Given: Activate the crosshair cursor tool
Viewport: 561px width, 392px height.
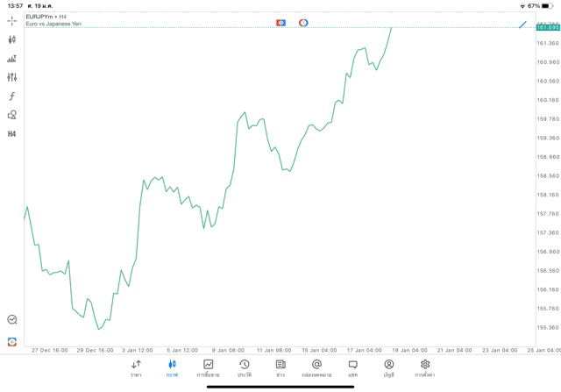Looking at the screenshot, I should [x=12, y=20].
